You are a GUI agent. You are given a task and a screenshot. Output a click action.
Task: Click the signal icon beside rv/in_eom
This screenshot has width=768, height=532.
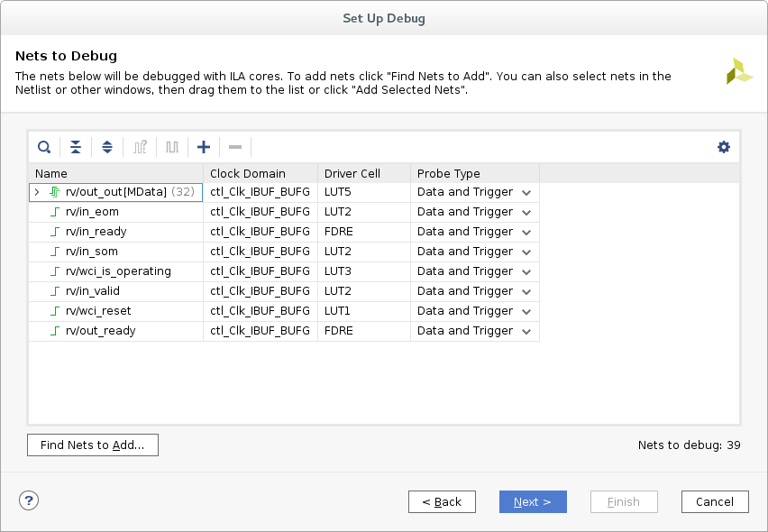pos(55,212)
